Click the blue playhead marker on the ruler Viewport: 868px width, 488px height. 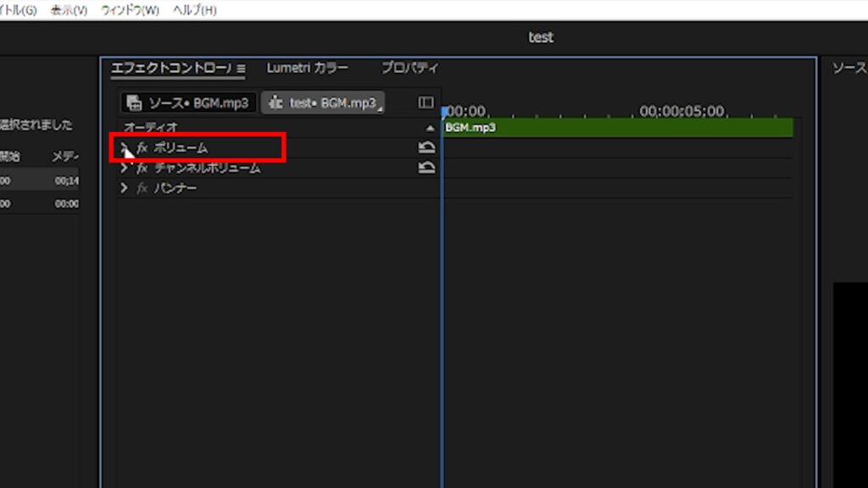tap(442, 112)
